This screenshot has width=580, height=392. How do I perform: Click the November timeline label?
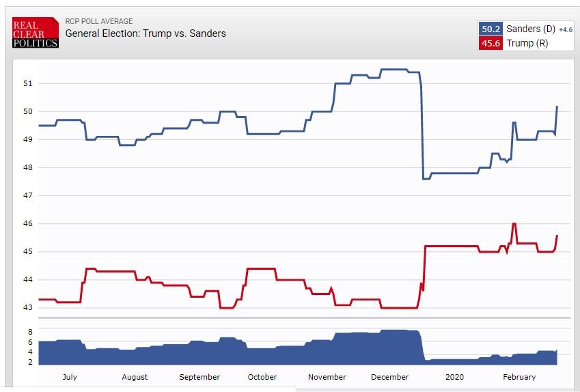(327, 377)
